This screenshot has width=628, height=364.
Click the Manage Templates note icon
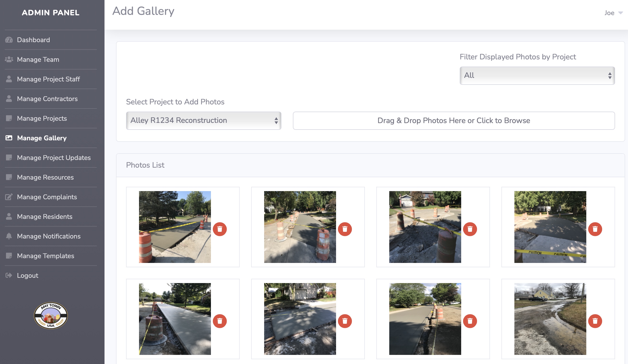coord(9,256)
